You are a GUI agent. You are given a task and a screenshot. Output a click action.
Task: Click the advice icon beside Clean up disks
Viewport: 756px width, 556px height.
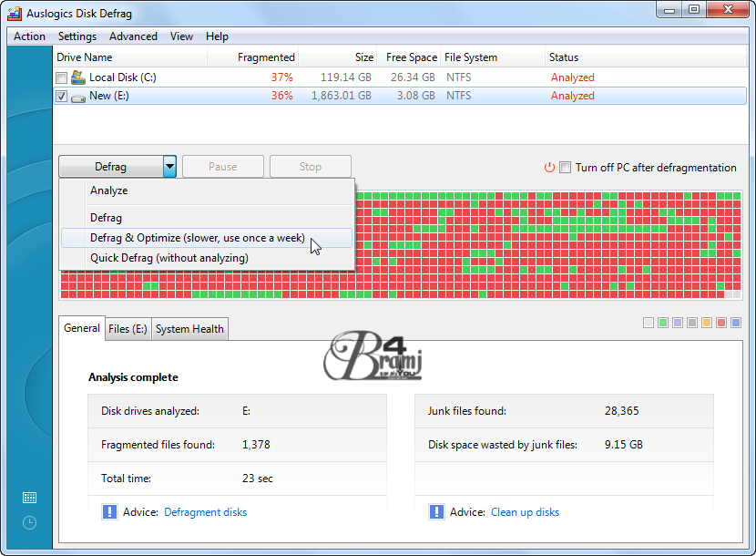click(436, 512)
